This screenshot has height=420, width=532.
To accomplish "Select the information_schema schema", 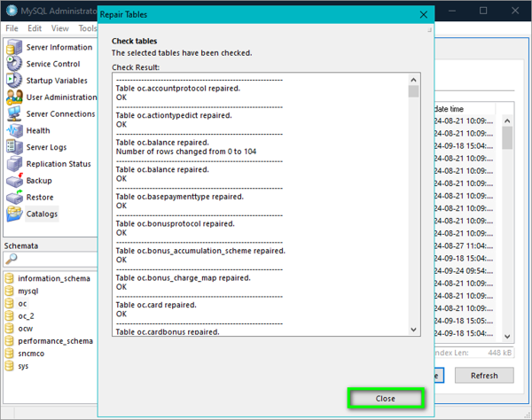I will [x=53, y=278].
